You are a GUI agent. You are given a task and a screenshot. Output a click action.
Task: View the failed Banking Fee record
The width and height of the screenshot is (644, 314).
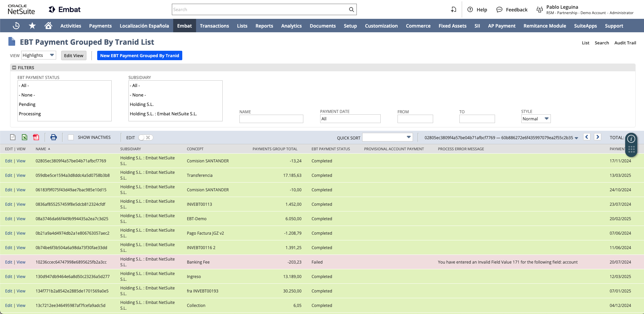pos(21,262)
